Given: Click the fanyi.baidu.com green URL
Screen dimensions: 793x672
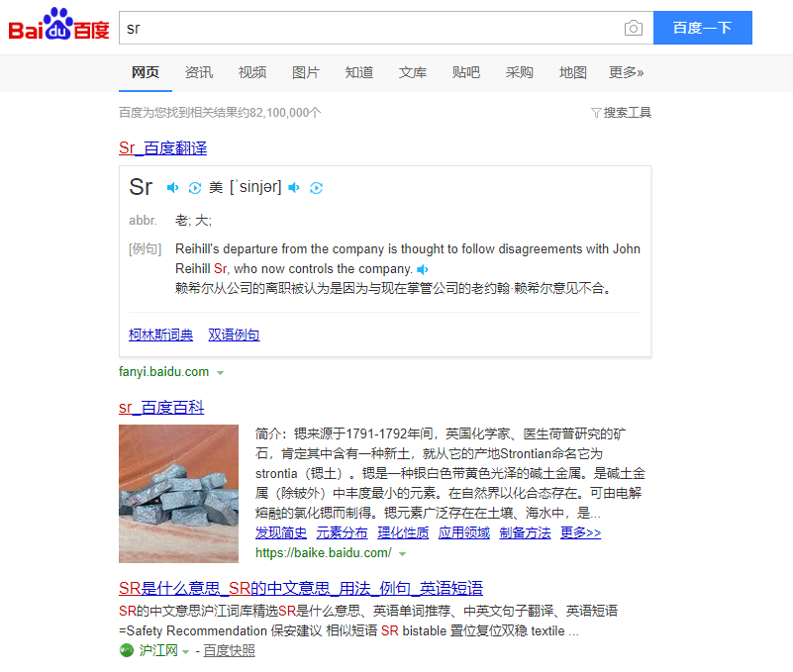Looking at the screenshot, I should [164, 372].
